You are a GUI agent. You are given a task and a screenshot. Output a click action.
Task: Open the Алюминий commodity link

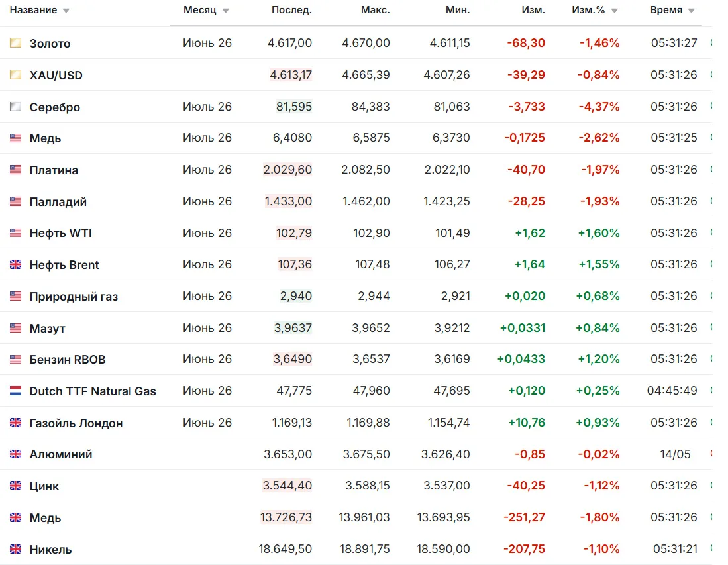tap(61, 454)
